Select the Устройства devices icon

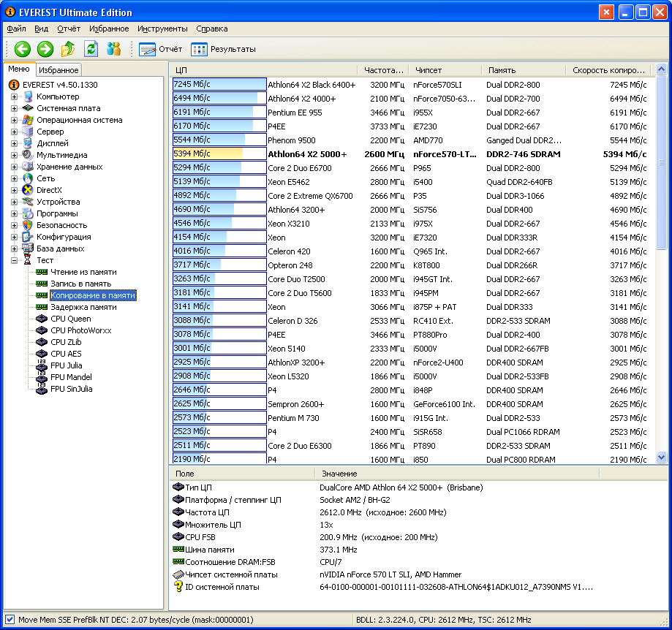point(28,202)
